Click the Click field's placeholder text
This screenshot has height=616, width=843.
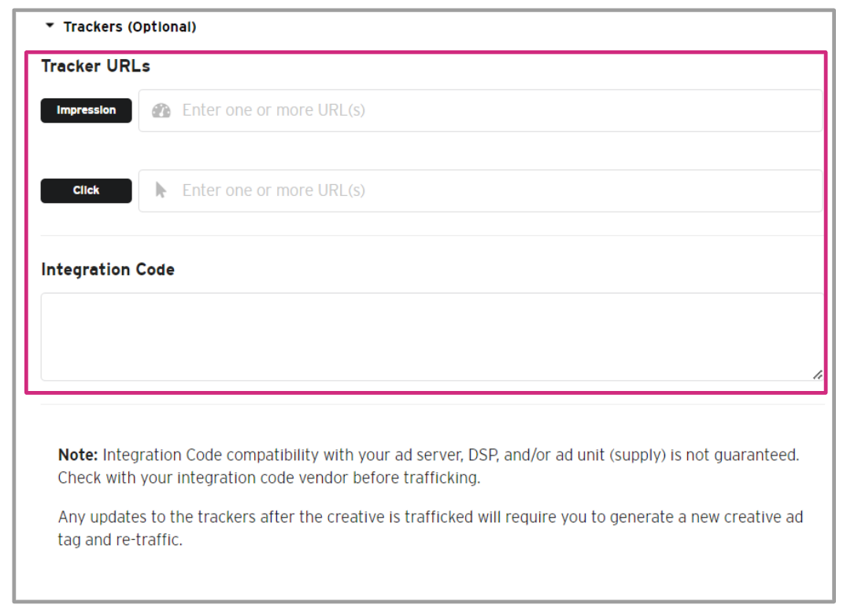(x=274, y=190)
